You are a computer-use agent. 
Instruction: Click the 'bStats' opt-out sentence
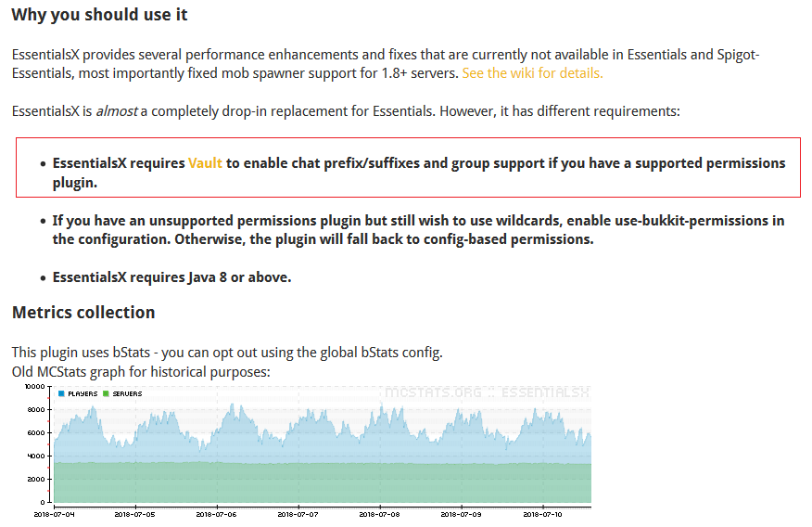(x=227, y=353)
